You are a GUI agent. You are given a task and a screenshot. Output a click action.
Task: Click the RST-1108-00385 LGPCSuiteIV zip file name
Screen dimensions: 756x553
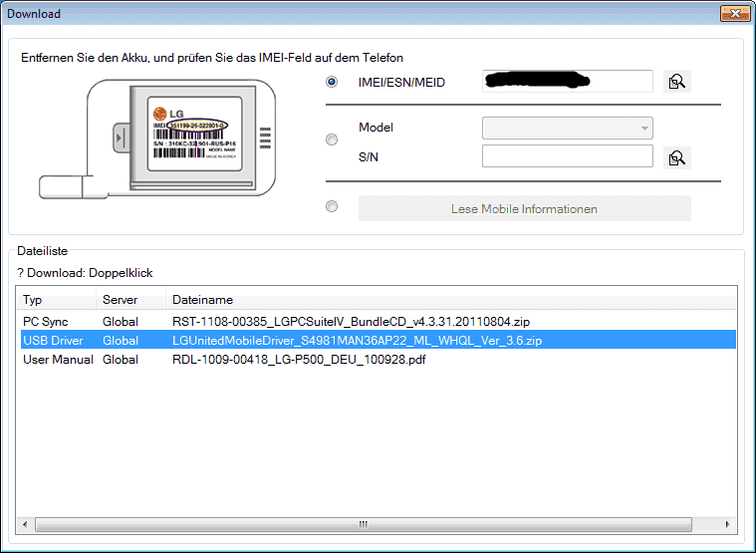pos(351,322)
